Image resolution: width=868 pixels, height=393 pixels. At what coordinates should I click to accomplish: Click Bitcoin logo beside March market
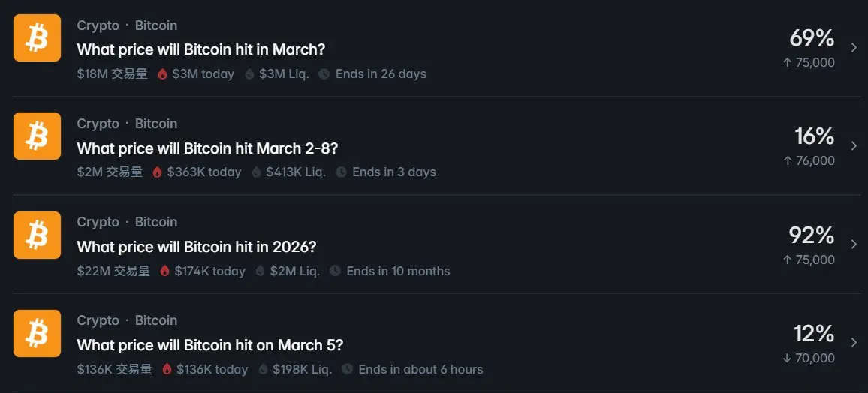pyautogui.click(x=37, y=37)
